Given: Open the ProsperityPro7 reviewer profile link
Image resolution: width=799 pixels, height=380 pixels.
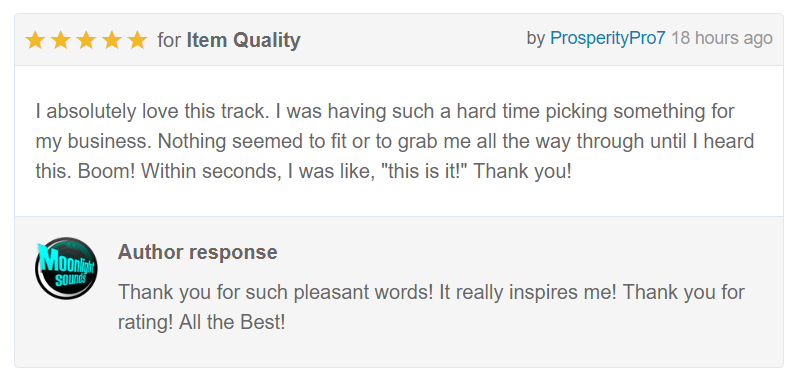Looking at the screenshot, I should [607, 38].
